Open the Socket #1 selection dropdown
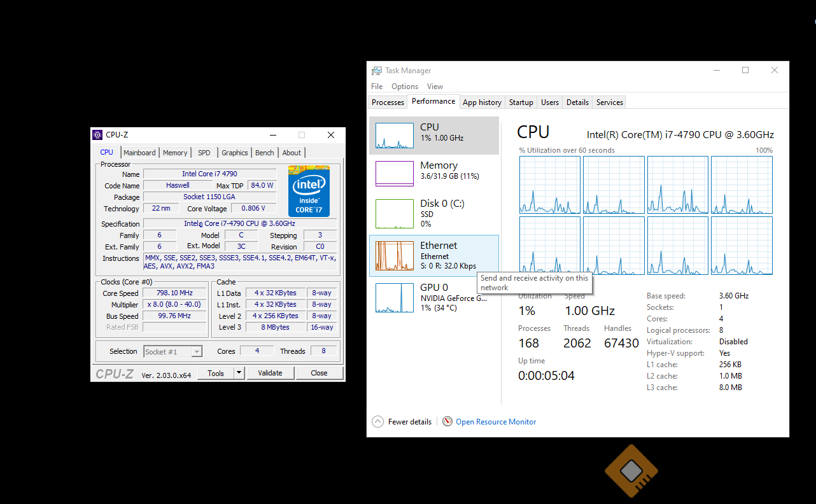 172,351
